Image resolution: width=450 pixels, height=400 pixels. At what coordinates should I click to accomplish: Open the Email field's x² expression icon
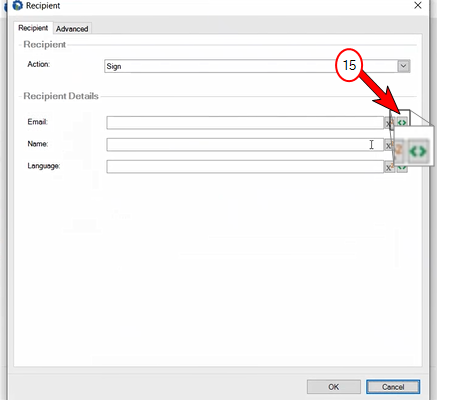[x=389, y=123]
